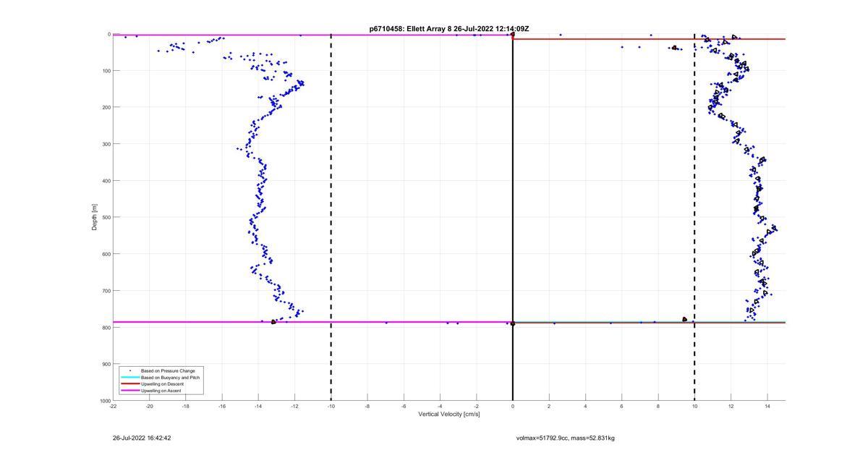868x450 pixels.
Task: Click depth axis tick label "100"
Action: 106,71
